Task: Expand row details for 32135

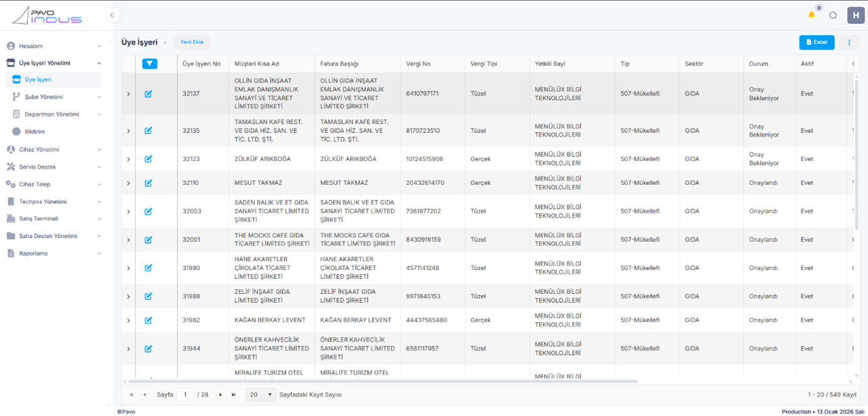Action: pos(128,131)
